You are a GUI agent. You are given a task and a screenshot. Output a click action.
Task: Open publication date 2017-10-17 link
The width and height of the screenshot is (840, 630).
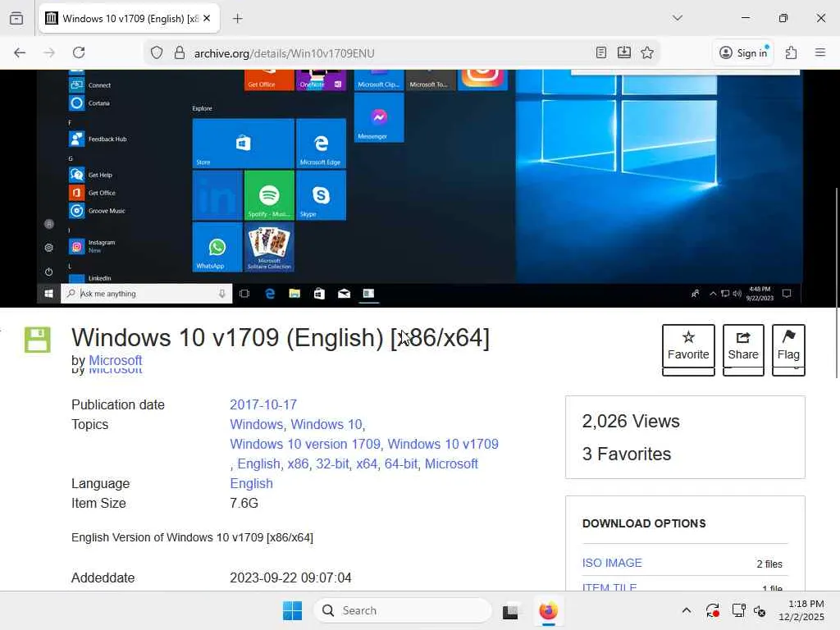click(263, 404)
